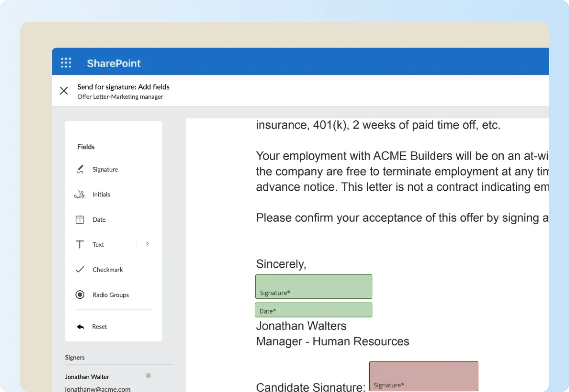Viewport: 569px width, 392px height.
Task: Select signer Jonathan Walter
Action: (x=87, y=377)
